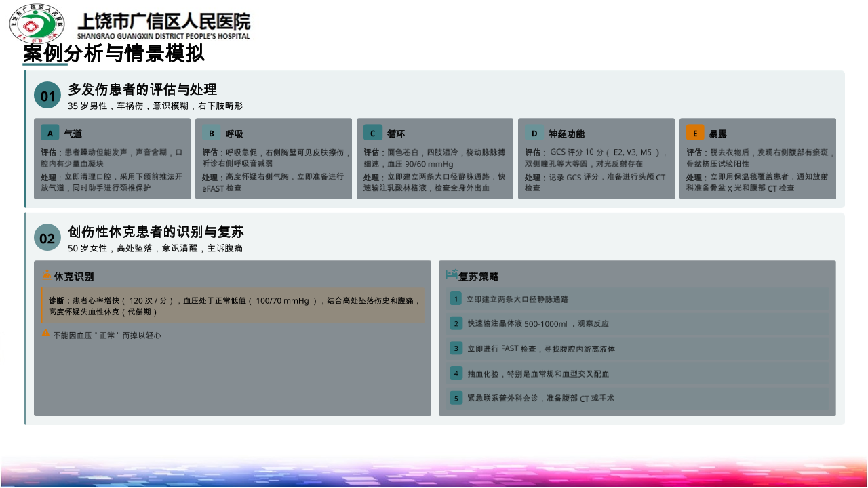Select the B 呼吸 badge icon
This screenshot has height=488, width=868.
pyautogui.click(x=211, y=133)
